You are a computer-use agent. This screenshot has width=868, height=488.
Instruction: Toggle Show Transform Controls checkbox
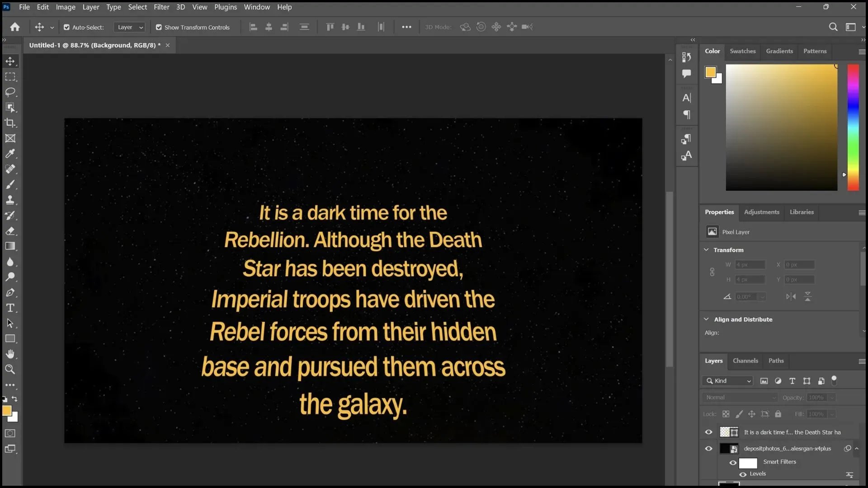(159, 28)
